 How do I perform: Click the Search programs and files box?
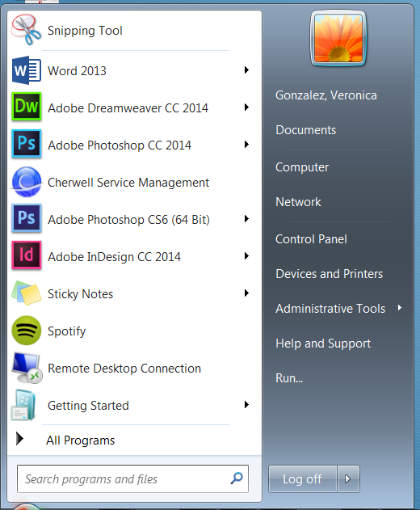pos(132,478)
